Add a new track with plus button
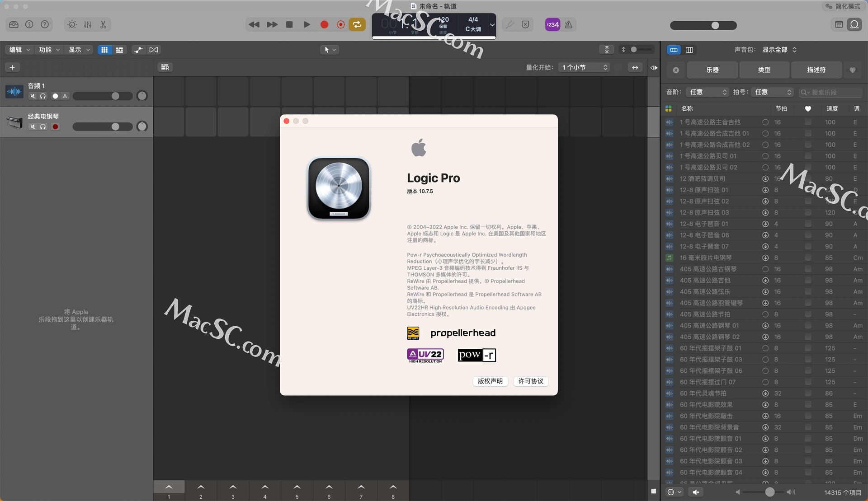Image resolution: width=868 pixels, height=501 pixels. click(x=12, y=67)
